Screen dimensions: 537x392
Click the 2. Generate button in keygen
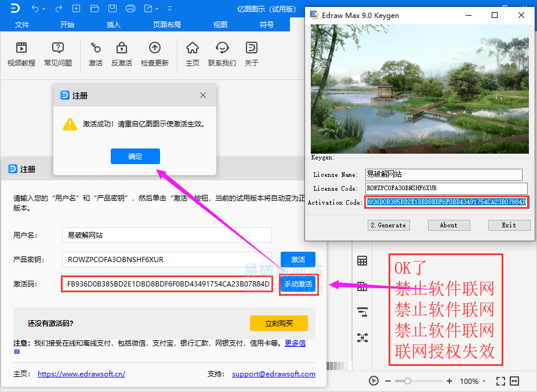(x=388, y=225)
